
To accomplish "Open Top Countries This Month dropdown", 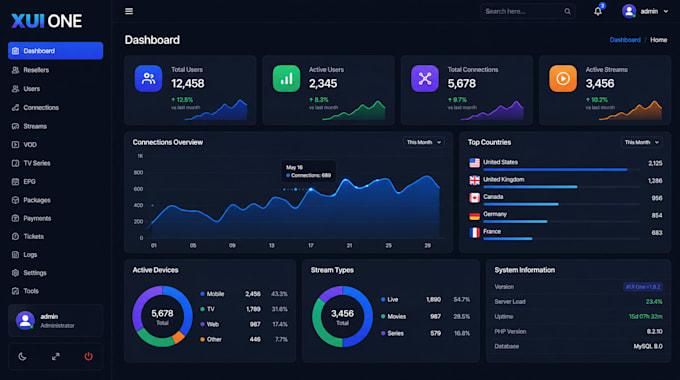I will (641, 142).
